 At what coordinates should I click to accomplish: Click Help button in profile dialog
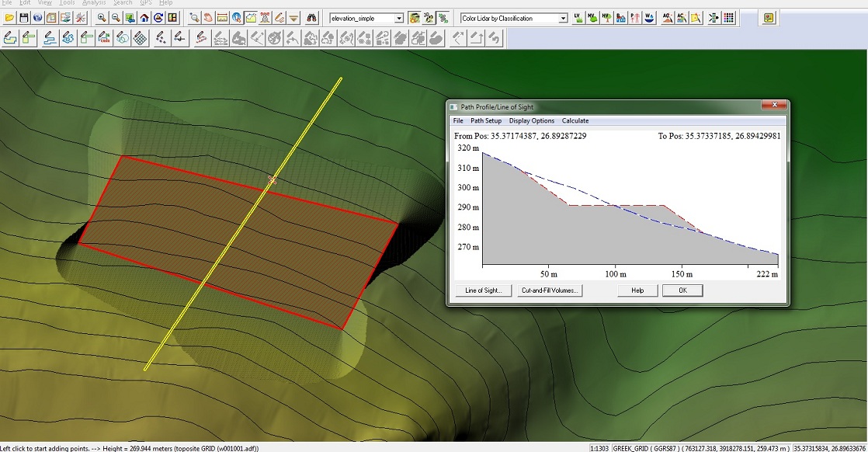point(637,290)
